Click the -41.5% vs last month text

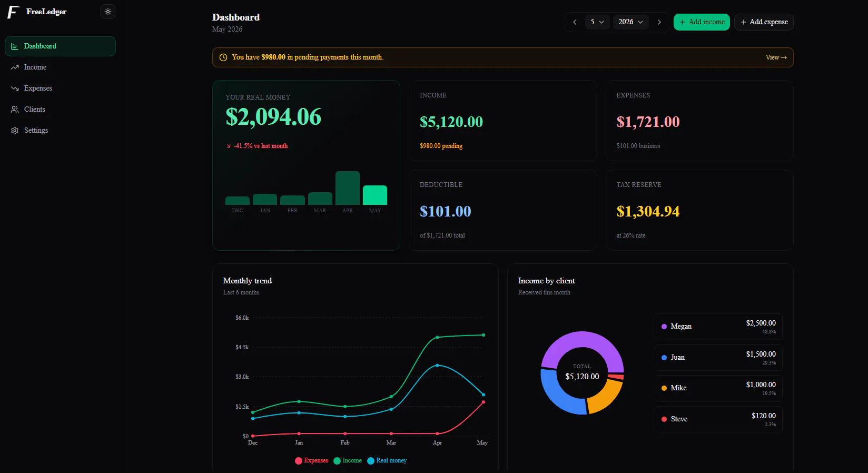261,146
